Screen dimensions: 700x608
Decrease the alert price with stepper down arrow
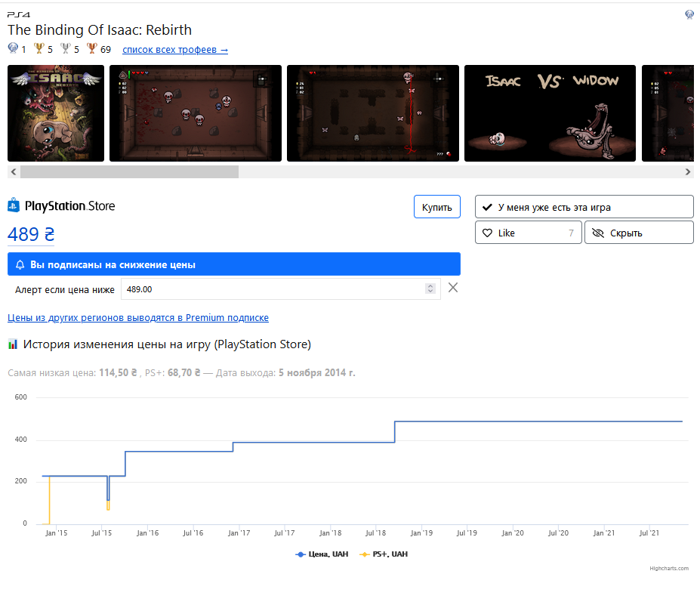coord(430,292)
